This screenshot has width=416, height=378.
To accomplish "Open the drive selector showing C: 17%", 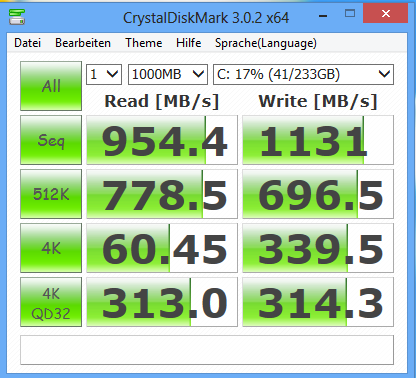I will tap(303, 74).
